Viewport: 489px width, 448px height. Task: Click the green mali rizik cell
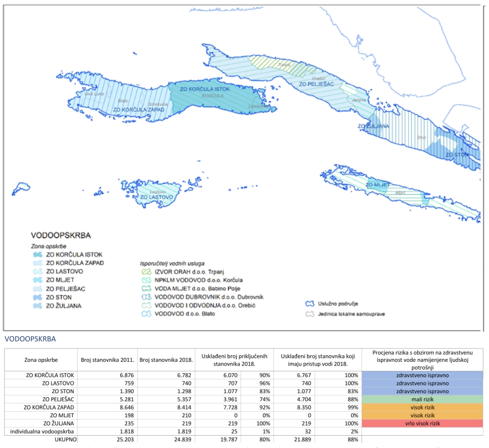(x=422, y=399)
